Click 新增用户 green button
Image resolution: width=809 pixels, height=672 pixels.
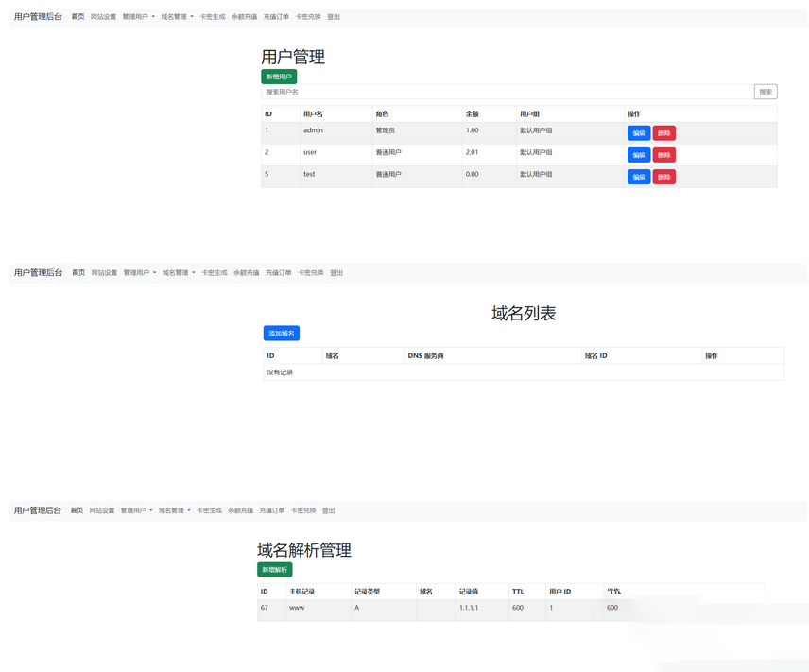pos(279,77)
